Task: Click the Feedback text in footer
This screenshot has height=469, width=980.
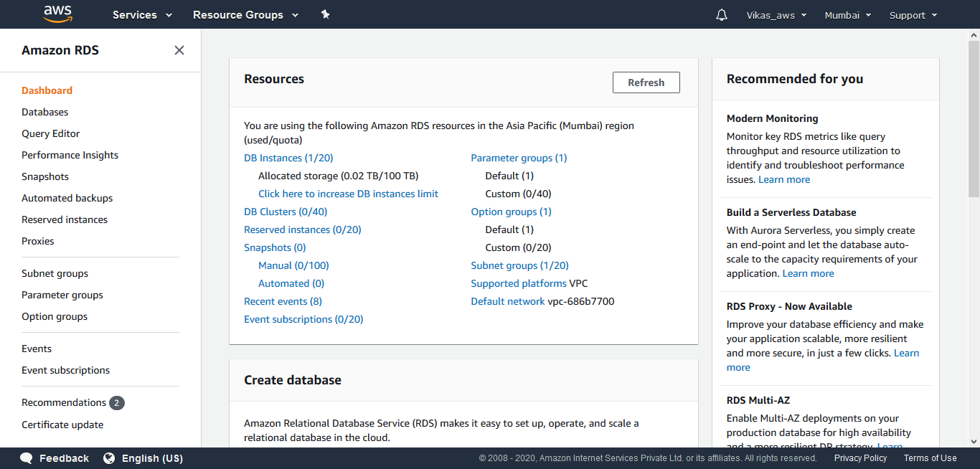Action: pos(64,458)
